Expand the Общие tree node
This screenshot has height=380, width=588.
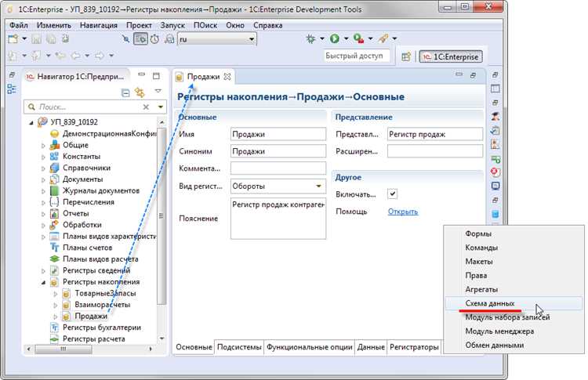click(43, 146)
